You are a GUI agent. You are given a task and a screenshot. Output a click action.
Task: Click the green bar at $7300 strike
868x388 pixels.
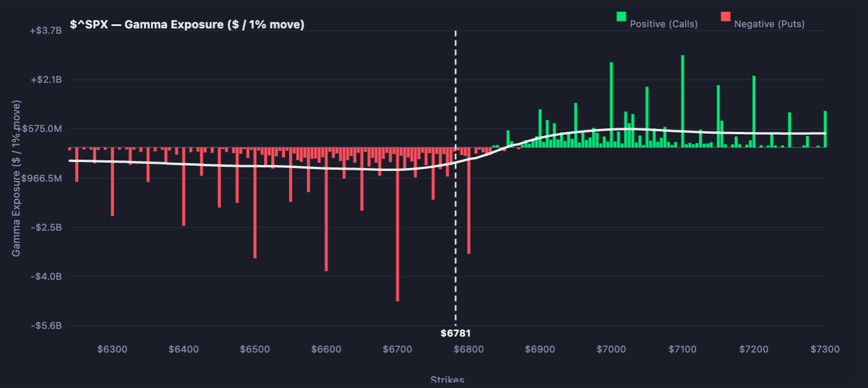coord(825,129)
